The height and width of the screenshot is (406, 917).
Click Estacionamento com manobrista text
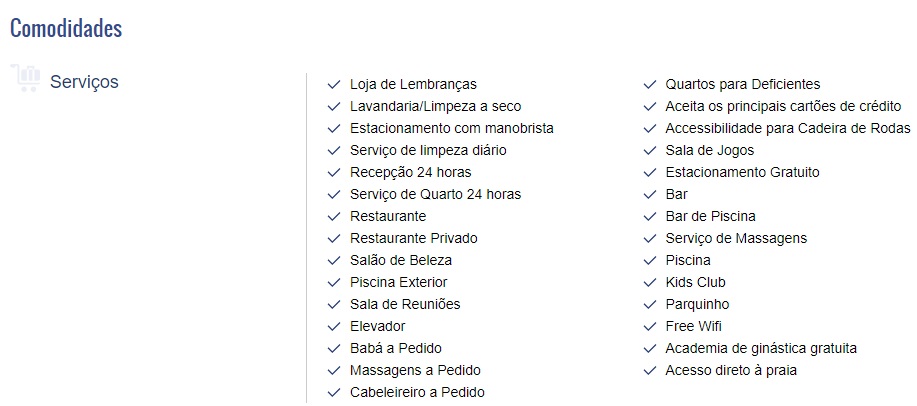(451, 128)
